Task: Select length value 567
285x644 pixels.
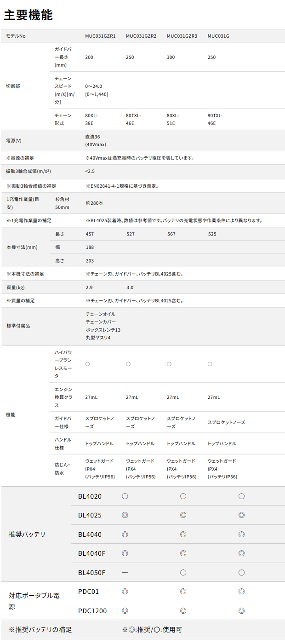Action: (171, 234)
